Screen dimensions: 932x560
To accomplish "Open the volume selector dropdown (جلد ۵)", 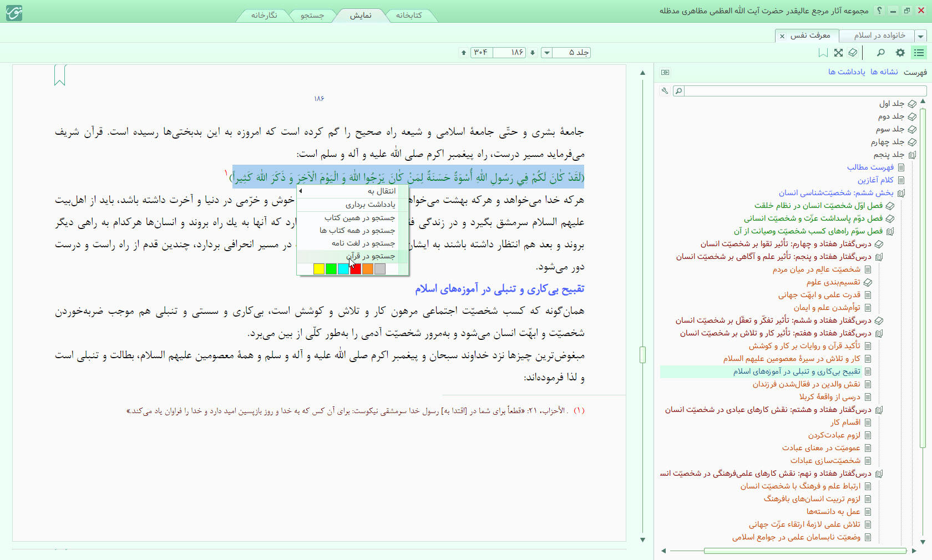I will [x=547, y=53].
